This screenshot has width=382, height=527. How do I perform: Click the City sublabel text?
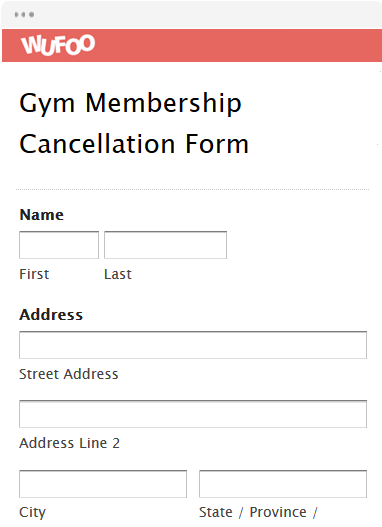click(x=33, y=513)
